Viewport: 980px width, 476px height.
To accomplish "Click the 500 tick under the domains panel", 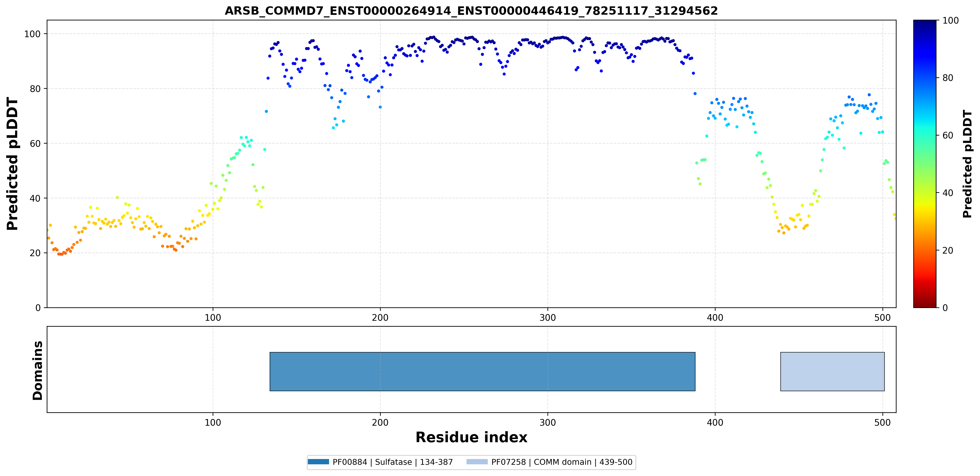I will click(883, 422).
